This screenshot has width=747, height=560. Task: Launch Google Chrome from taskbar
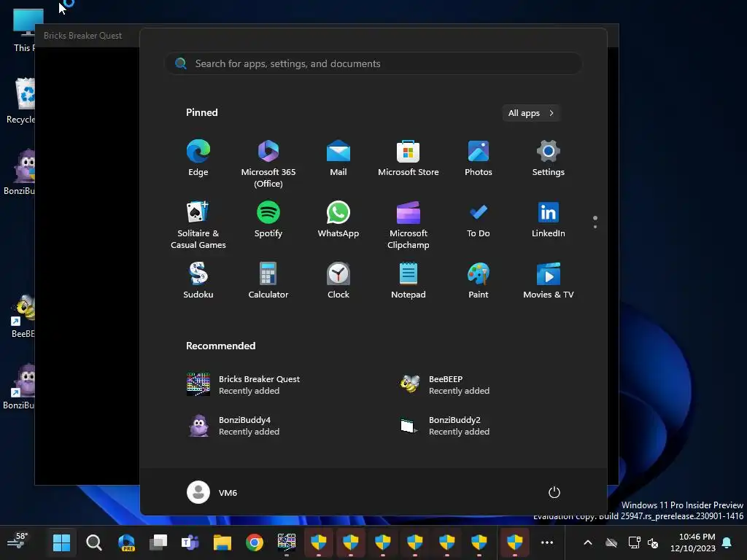point(255,542)
